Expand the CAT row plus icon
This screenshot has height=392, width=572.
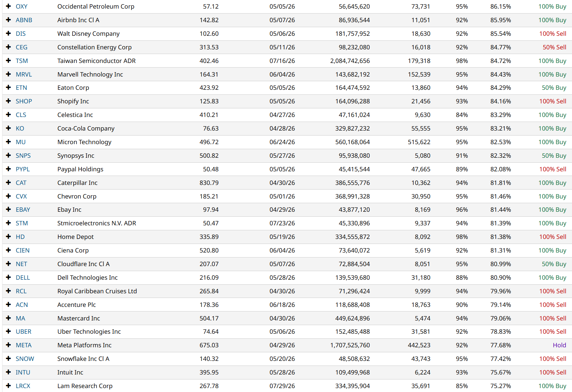(x=9, y=183)
